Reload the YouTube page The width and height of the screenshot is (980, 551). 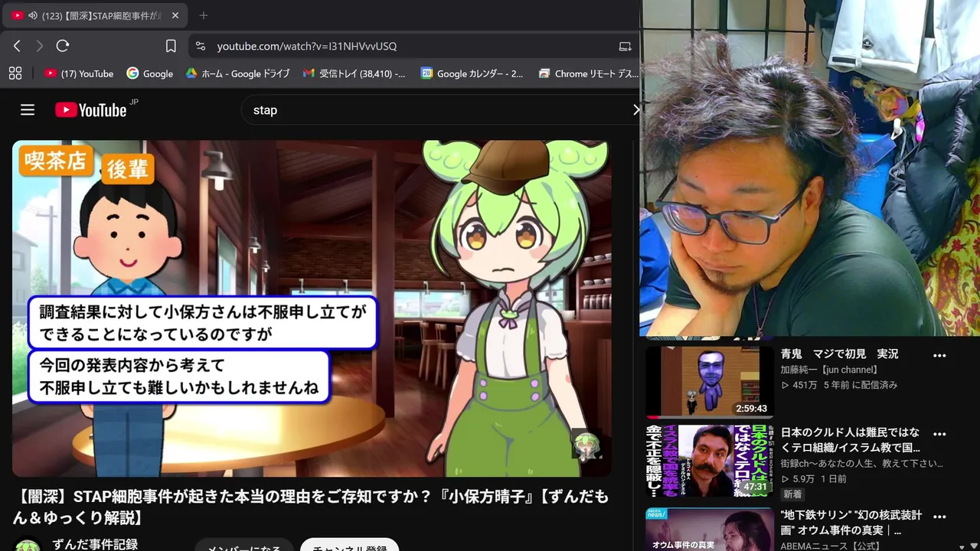tap(63, 46)
